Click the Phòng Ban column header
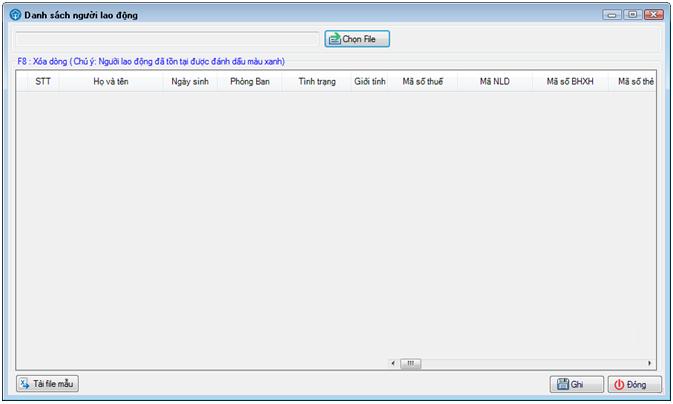Screen dimensions: 673x404 pyautogui.click(x=250, y=81)
